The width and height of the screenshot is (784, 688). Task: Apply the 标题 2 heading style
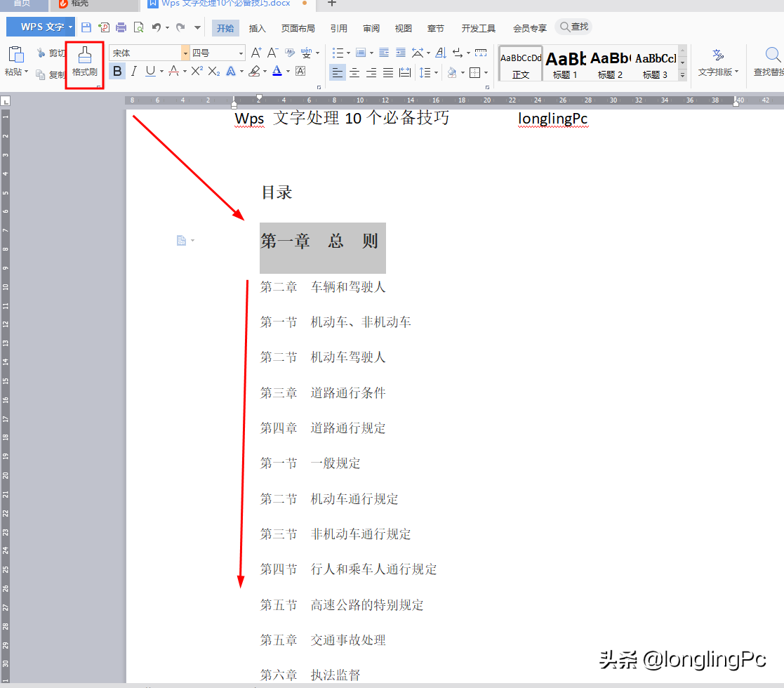[610, 64]
